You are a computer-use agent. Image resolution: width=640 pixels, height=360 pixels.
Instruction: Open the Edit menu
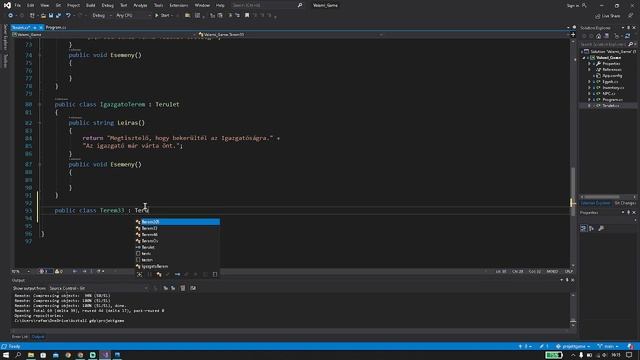click(x=31, y=5)
